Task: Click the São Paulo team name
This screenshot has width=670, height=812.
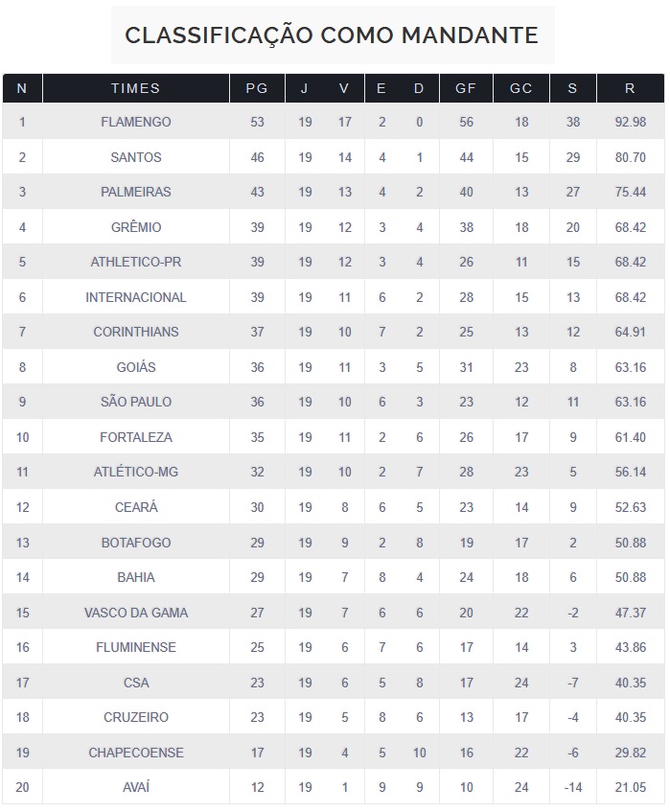Action: tap(135, 402)
